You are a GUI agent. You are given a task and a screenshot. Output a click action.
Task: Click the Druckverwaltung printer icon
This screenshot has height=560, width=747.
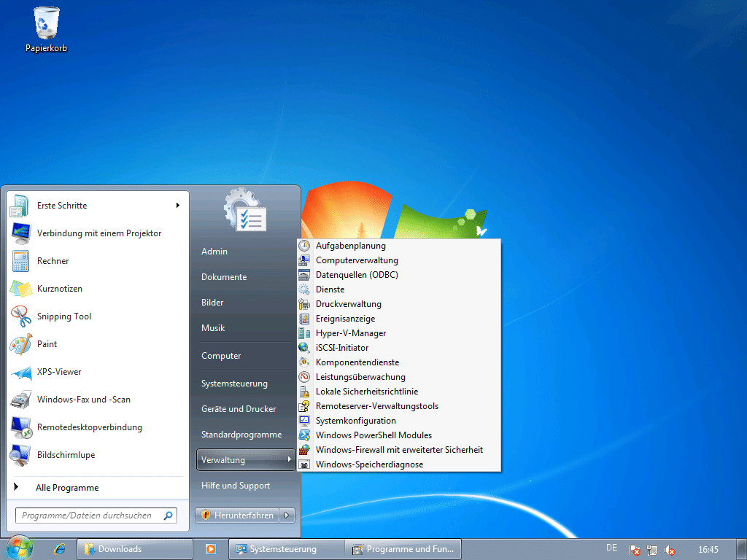[x=304, y=304]
